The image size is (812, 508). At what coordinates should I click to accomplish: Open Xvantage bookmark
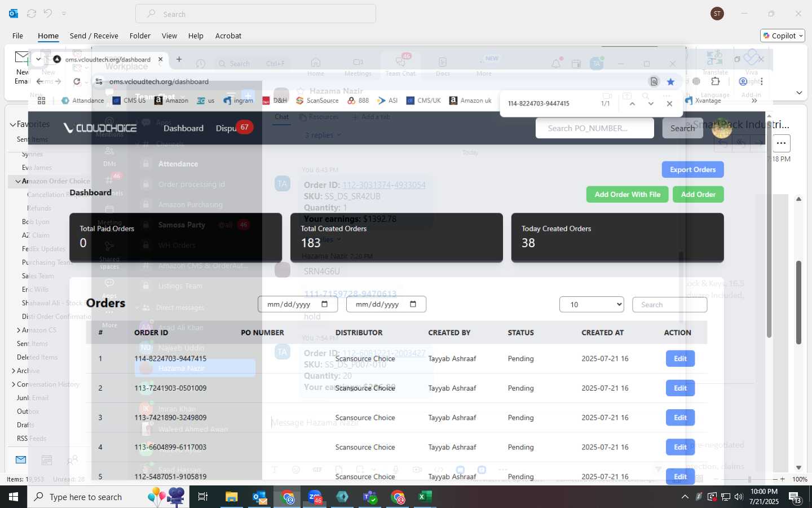[703, 100]
